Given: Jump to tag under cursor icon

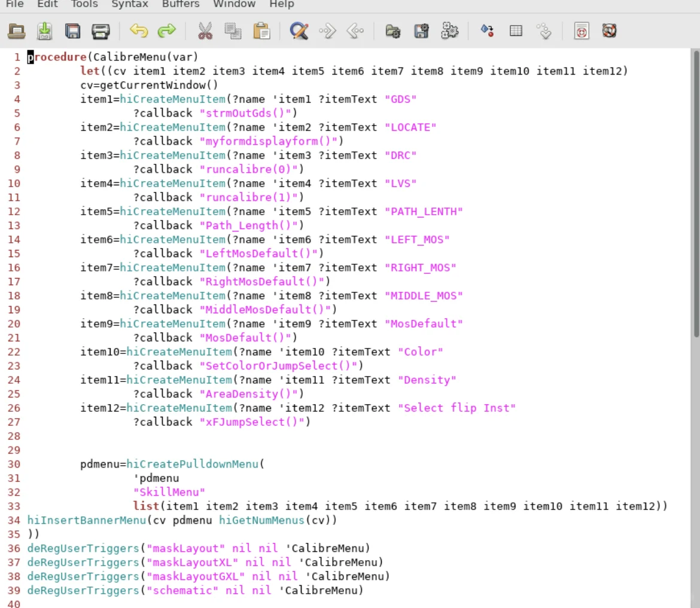Looking at the screenshot, I should [544, 31].
